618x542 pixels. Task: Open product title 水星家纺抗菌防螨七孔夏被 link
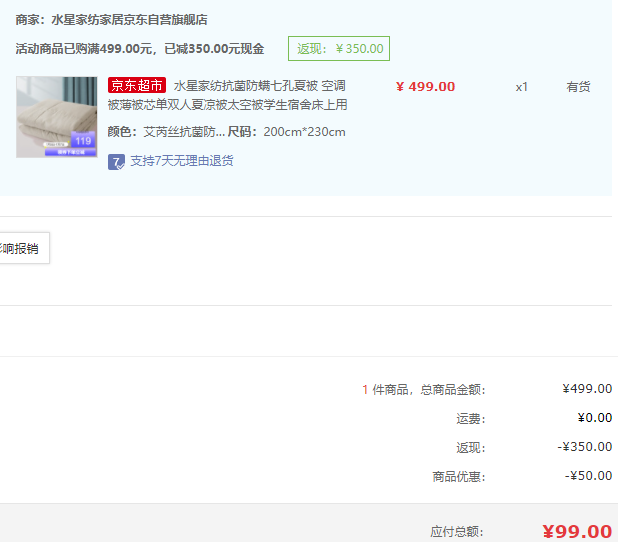227,95
